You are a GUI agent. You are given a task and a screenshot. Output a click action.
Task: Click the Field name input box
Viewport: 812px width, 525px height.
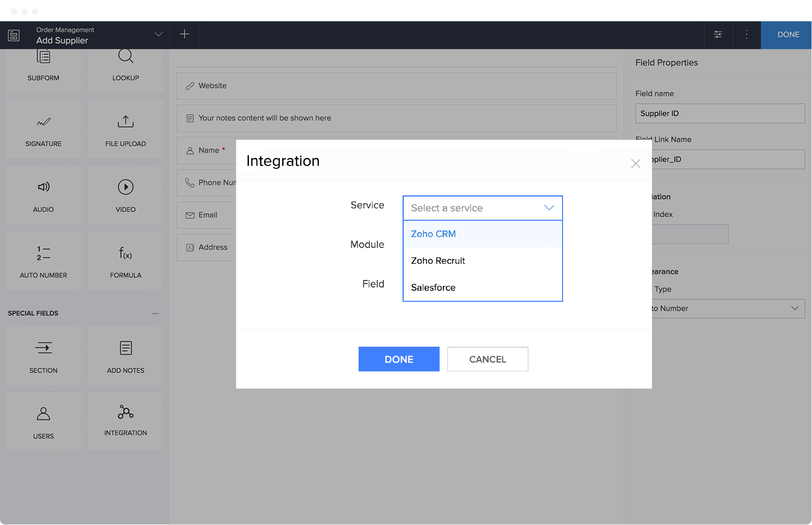pyautogui.click(x=720, y=114)
